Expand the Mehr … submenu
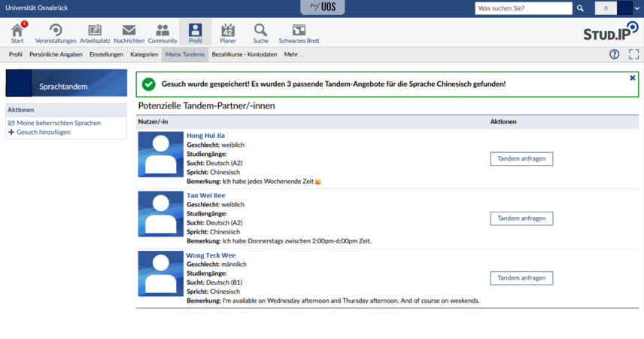This screenshot has width=644, height=339. (x=294, y=54)
